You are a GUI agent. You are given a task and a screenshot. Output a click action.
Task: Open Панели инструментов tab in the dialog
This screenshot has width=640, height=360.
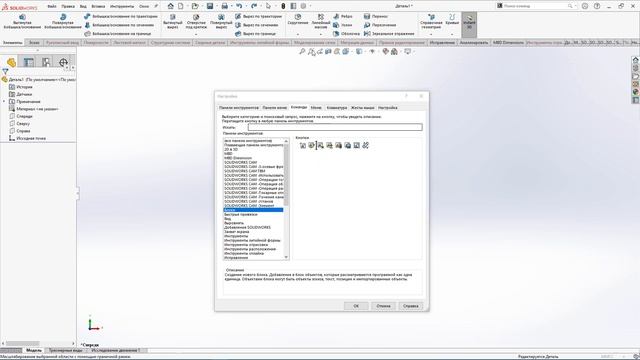pyautogui.click(x=239, y=108)
